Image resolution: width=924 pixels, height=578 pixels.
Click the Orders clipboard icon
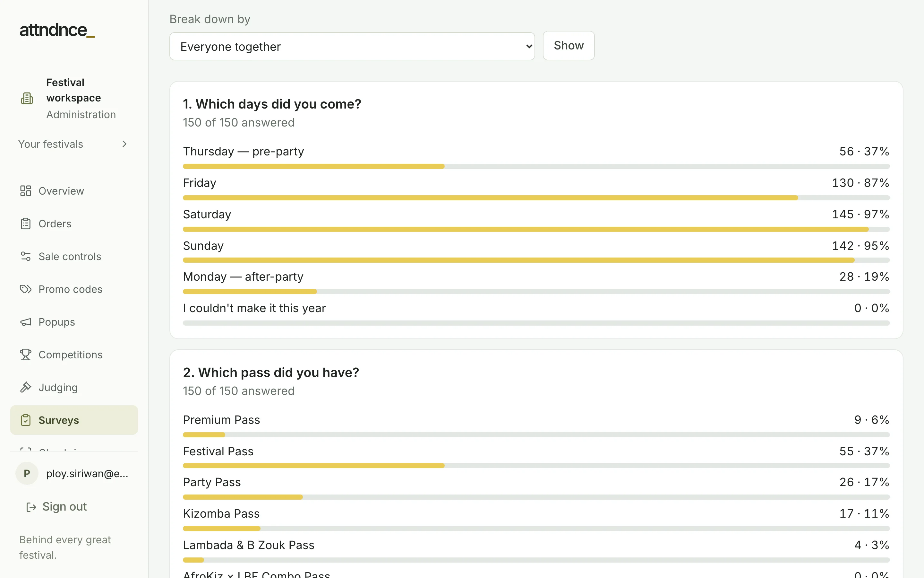[26, 223]
